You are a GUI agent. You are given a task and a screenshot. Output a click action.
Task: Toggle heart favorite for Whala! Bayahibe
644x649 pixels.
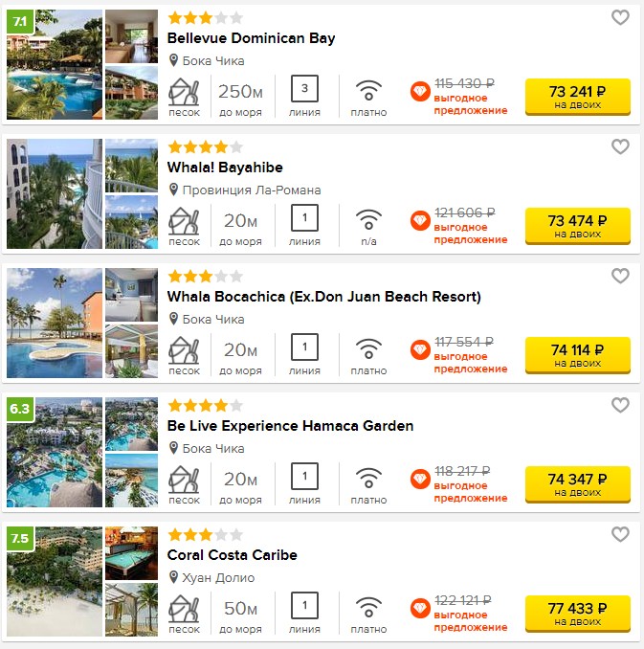point(620,146)
